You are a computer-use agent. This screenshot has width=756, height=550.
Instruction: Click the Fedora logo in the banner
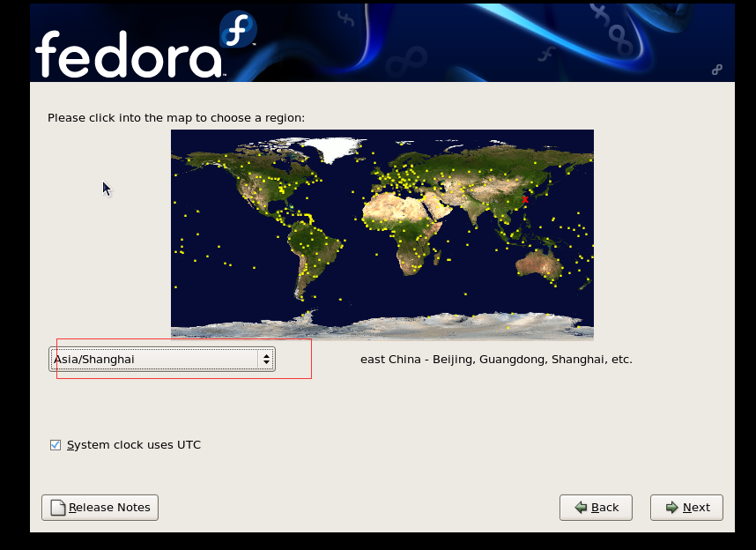145,46
